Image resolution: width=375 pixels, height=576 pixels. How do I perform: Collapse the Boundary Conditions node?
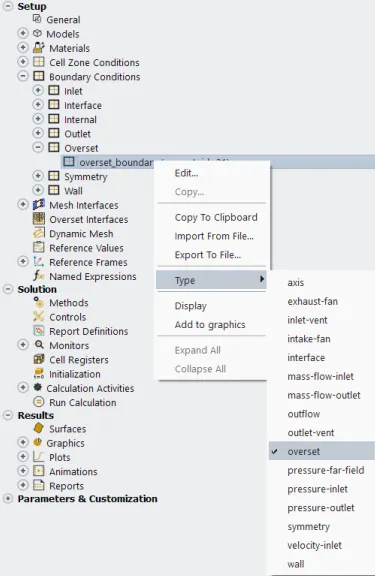point(23,76)
